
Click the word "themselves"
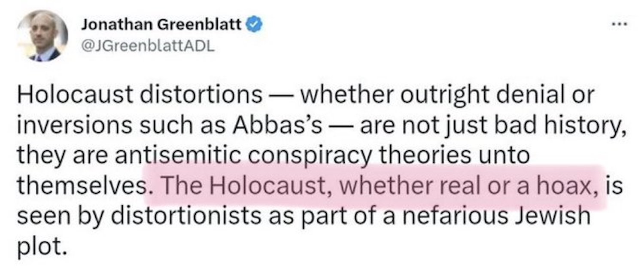82,188
